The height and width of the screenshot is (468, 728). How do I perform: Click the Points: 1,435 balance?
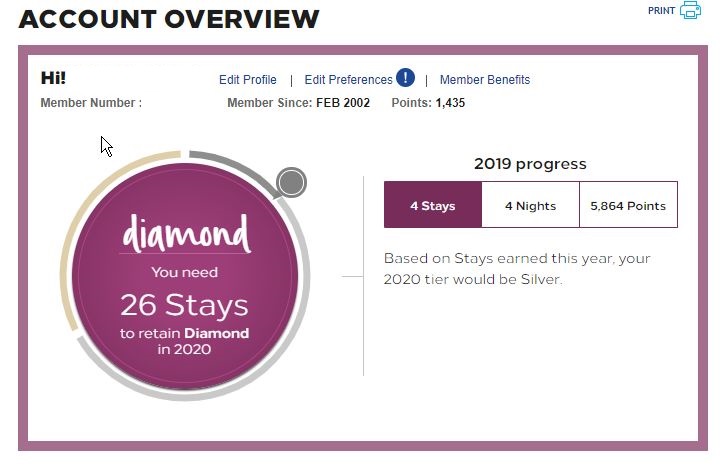(x=428, y=103)
